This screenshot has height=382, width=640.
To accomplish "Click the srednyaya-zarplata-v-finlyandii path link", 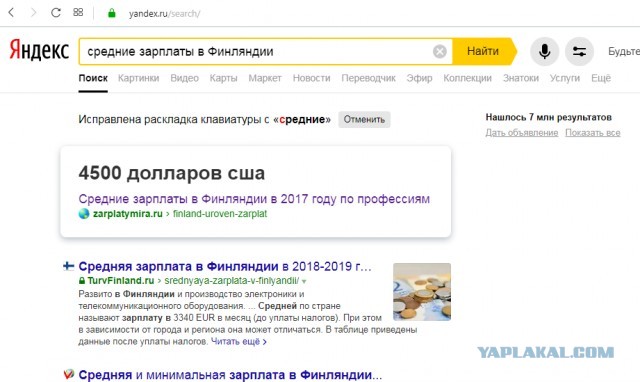I will tap(231, 281).
